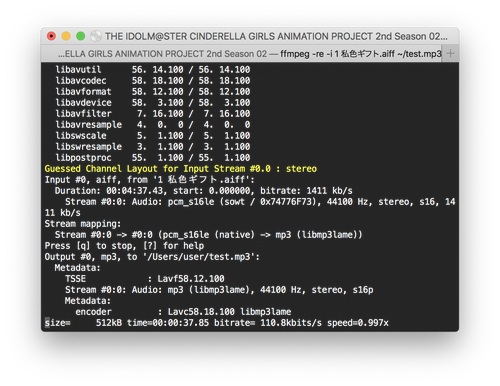500x386 pixels.
Task: Click the bitrate= 110.8kbits/s value
Action: tap(268, 323)
